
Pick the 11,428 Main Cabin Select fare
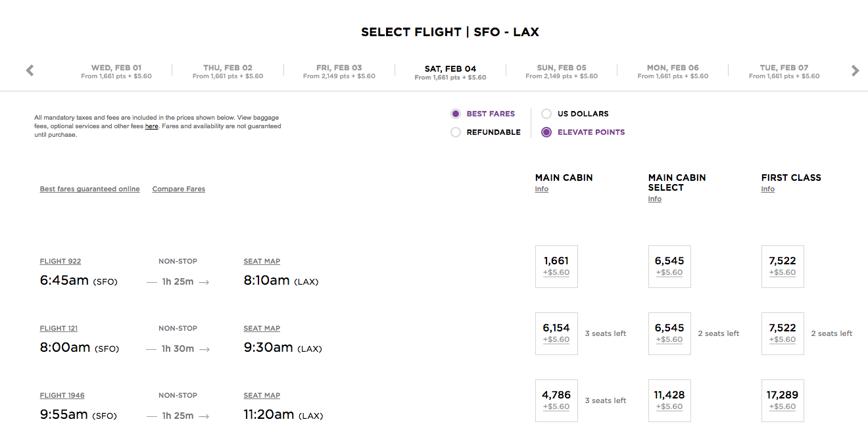pos(669,400)
